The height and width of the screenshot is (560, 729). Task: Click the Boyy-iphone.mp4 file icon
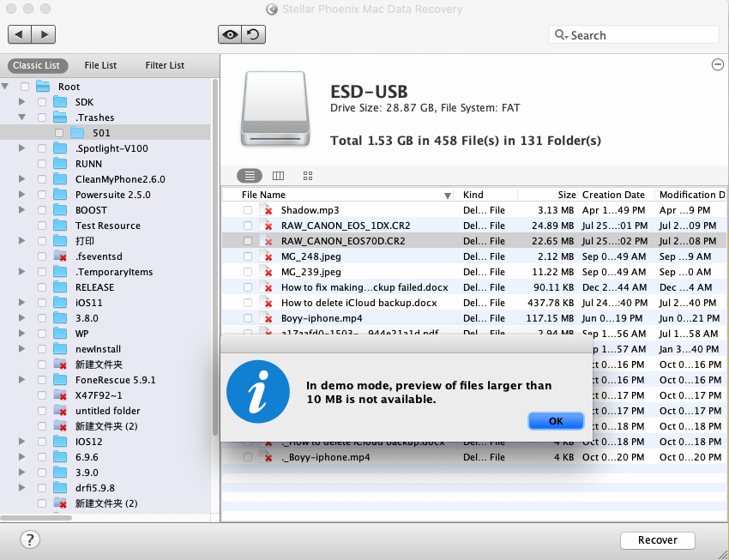click(266, 318)
